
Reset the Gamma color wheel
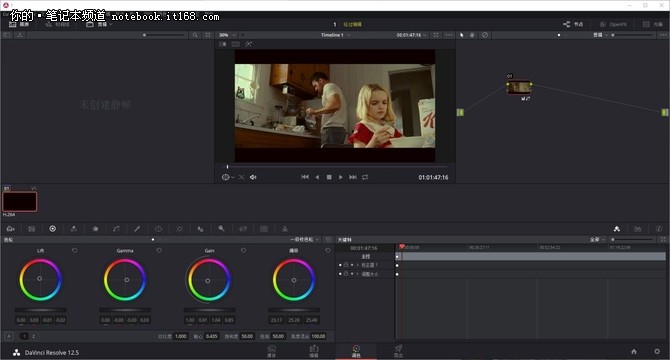[159, 251]
